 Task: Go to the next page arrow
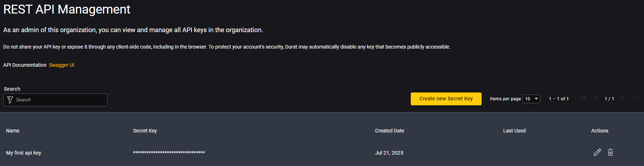point(622,98)
